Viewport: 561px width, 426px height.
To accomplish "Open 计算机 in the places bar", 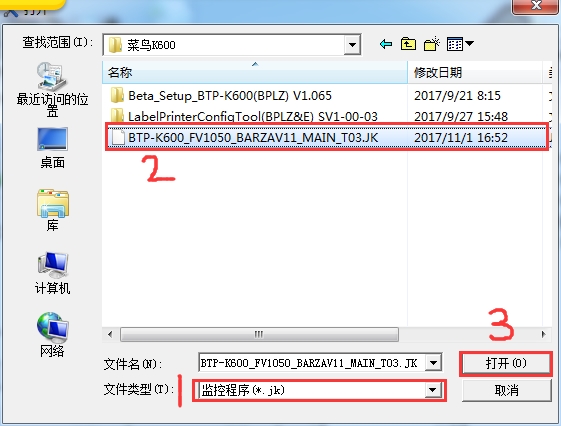I will [52, 273].
